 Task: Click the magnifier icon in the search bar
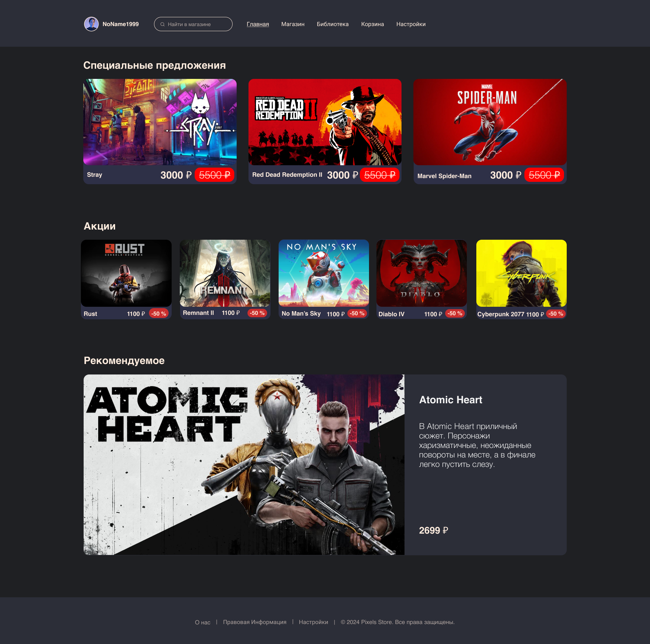pyautogui.click(x=162, y=24)
